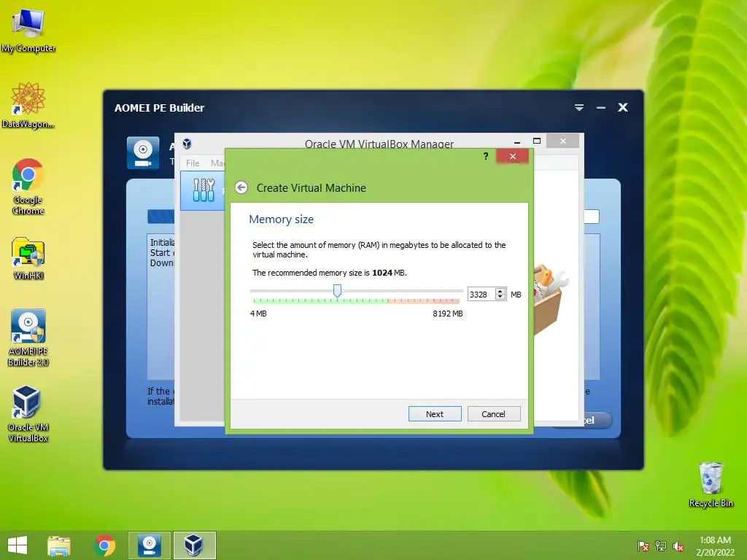Click the muted volume tray icon

(x=678, y=546)
